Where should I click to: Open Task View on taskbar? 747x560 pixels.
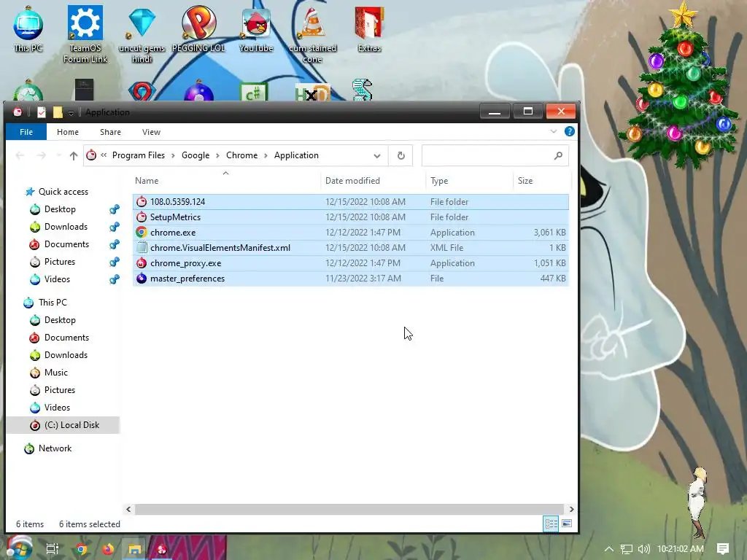click(52, 548)
